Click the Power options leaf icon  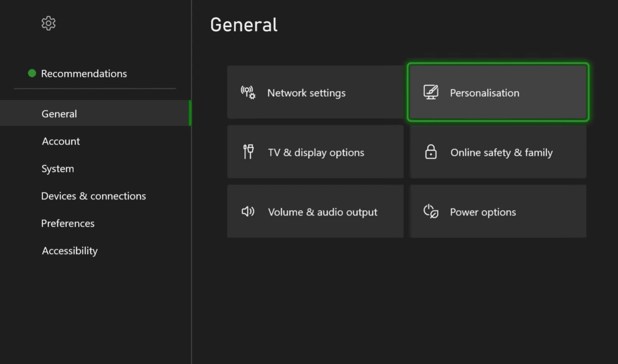point(431,212)
